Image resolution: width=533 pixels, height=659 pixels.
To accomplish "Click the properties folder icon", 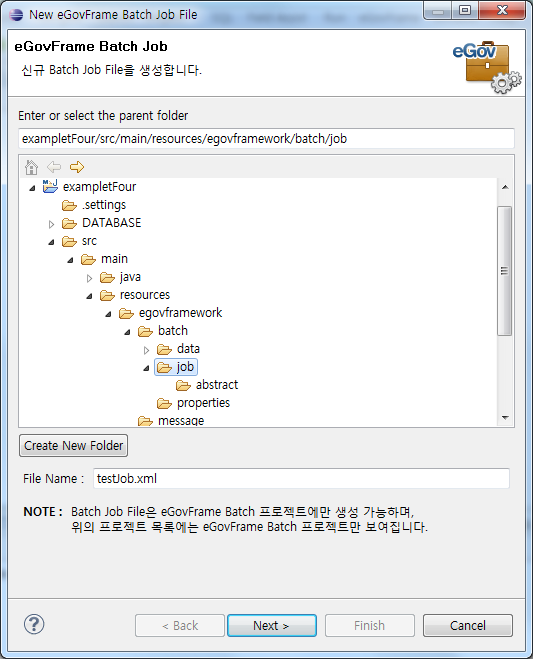I will tap(164, 403).
